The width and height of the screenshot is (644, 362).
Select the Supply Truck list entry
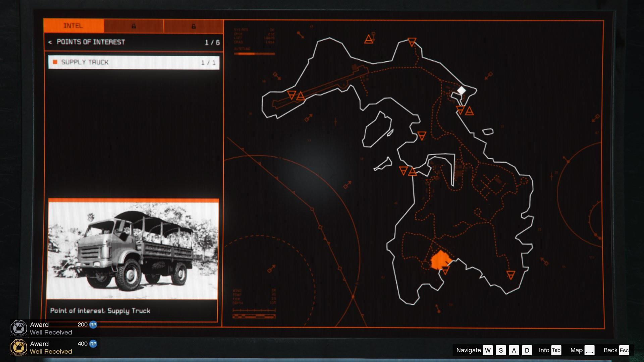click(133, 62)
